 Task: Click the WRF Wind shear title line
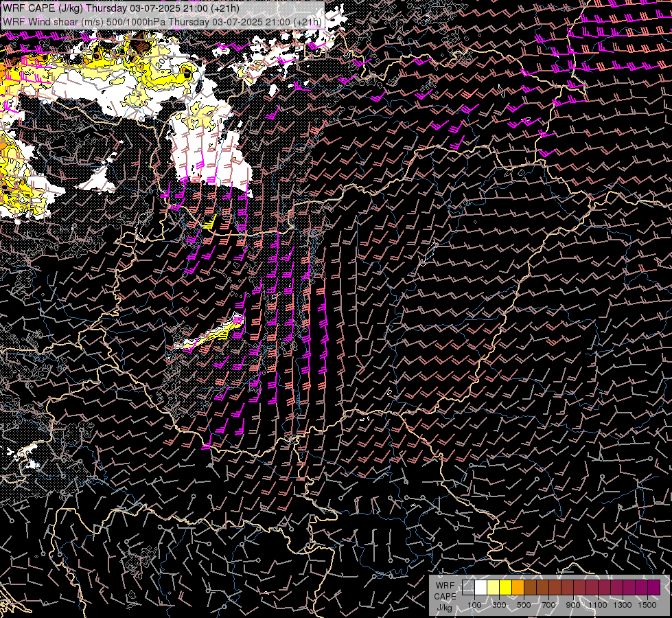click(163, 22)
